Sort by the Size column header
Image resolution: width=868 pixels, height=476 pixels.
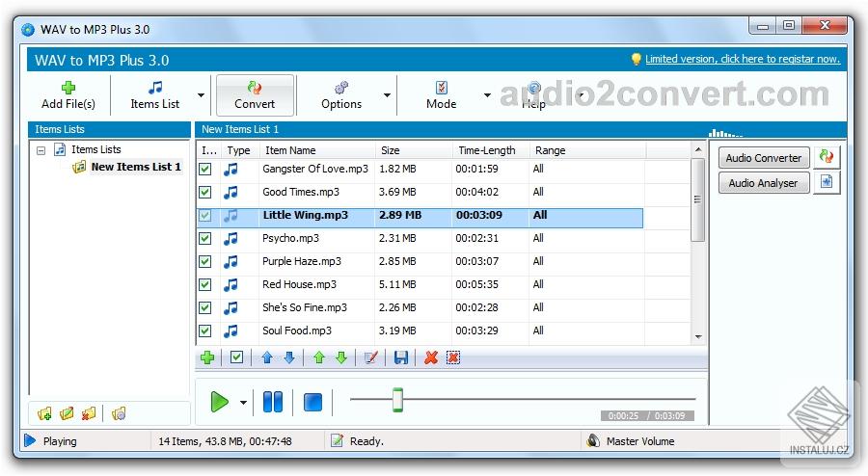(x=413, y=150)
